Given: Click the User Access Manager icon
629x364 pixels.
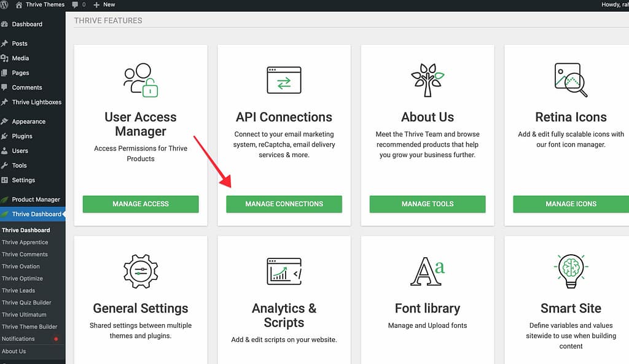Looking at the screenshot, I should click(x=141, y=80).
